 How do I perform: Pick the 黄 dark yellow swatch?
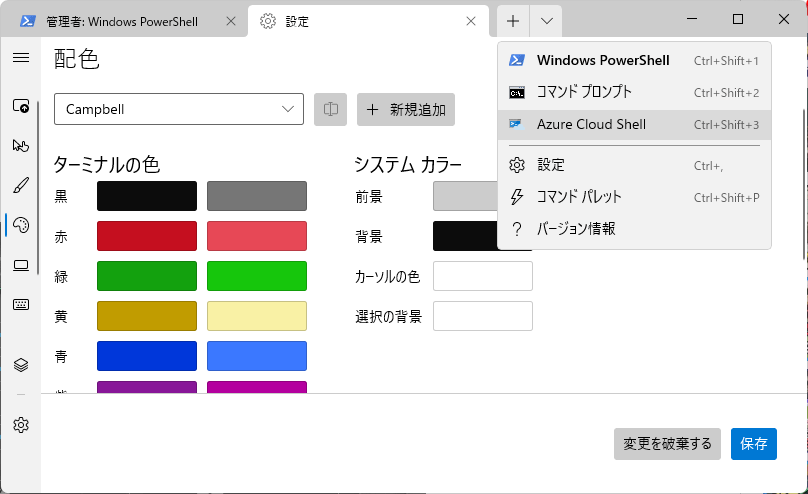pos(147,316)
